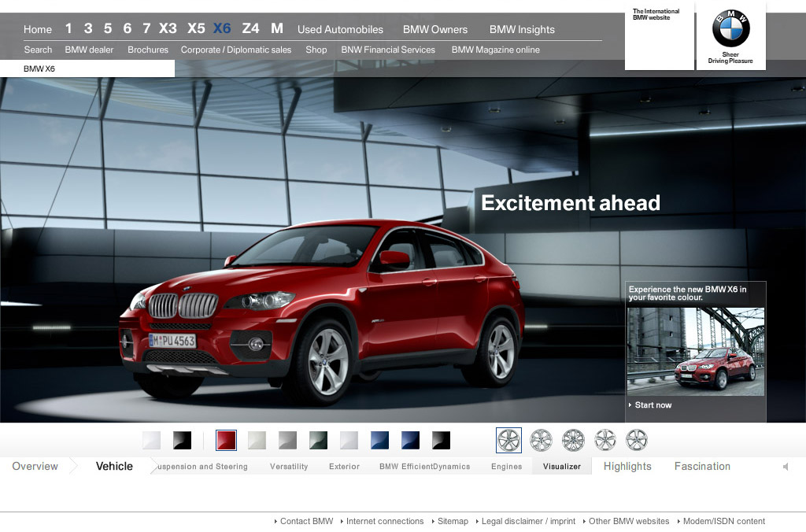Image resolution: width=806 pixels, height=532 pixels.
Task: Switch to the Vehicle tab
Action: click(x=114, y=466)
